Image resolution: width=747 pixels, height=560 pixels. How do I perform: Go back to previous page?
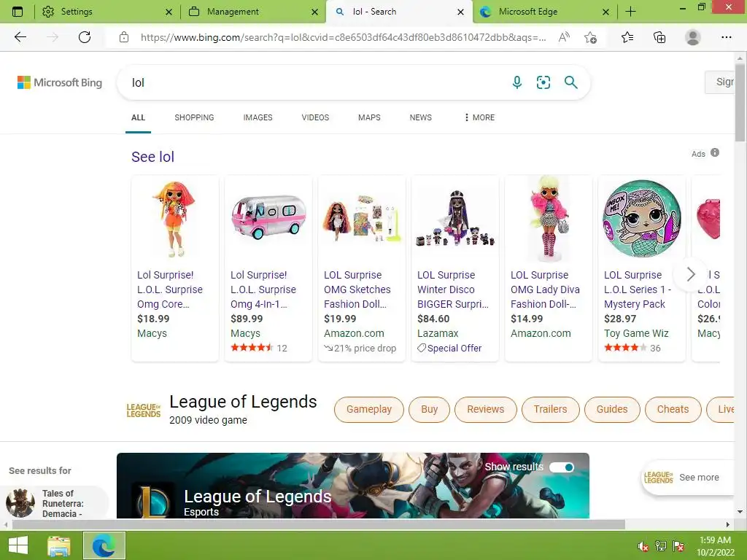click(20, 37)
